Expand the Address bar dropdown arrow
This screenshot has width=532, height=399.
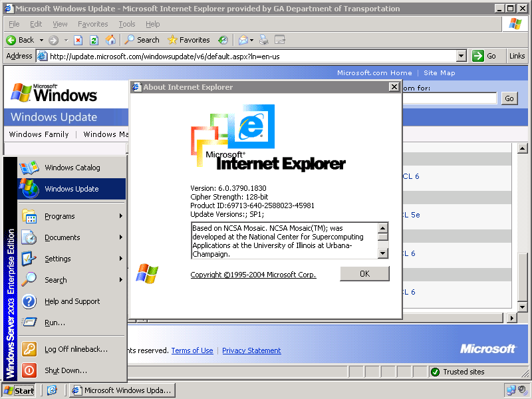tap(461, 57)
